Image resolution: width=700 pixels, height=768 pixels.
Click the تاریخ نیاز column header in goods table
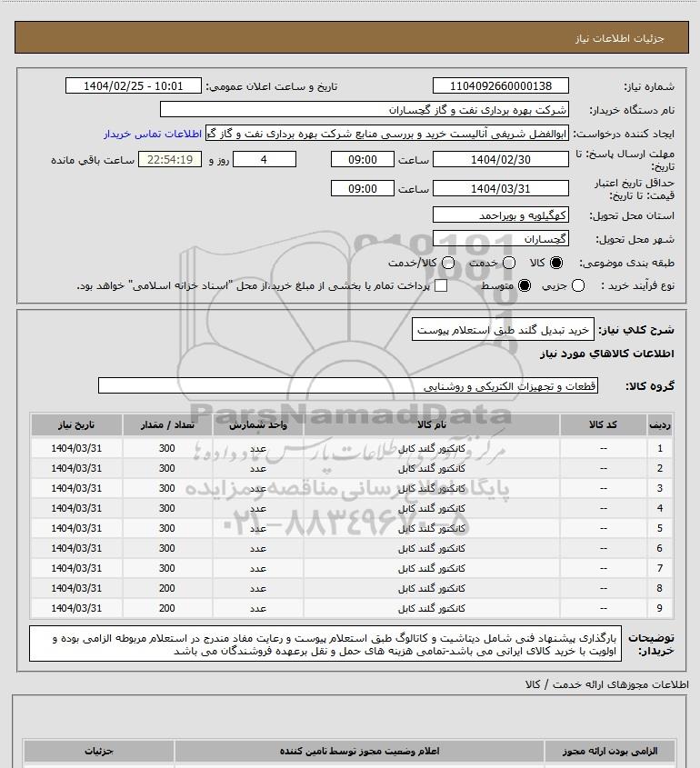pos(76,424)
